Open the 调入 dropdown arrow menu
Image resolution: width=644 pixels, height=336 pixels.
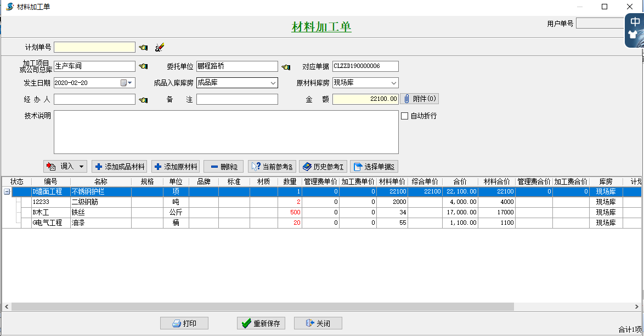[82, 167]
